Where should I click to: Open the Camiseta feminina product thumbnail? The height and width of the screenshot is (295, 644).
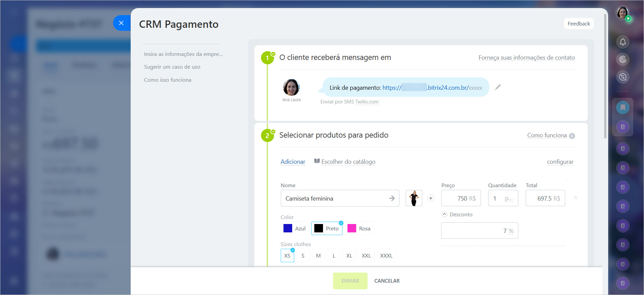coord(414,198)
